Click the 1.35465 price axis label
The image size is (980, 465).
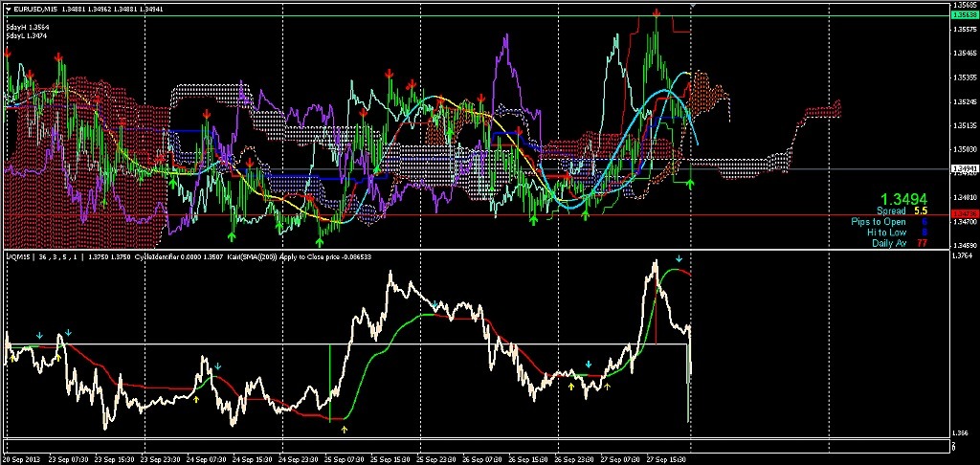[x=964, y=54]
